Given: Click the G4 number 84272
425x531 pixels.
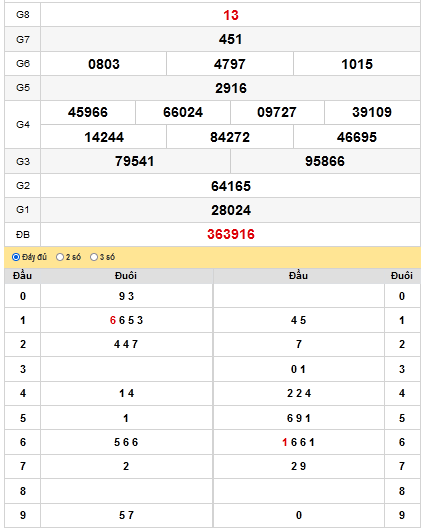Looking at the screenshot, I should pyautogui.click(x=230, y=137).
